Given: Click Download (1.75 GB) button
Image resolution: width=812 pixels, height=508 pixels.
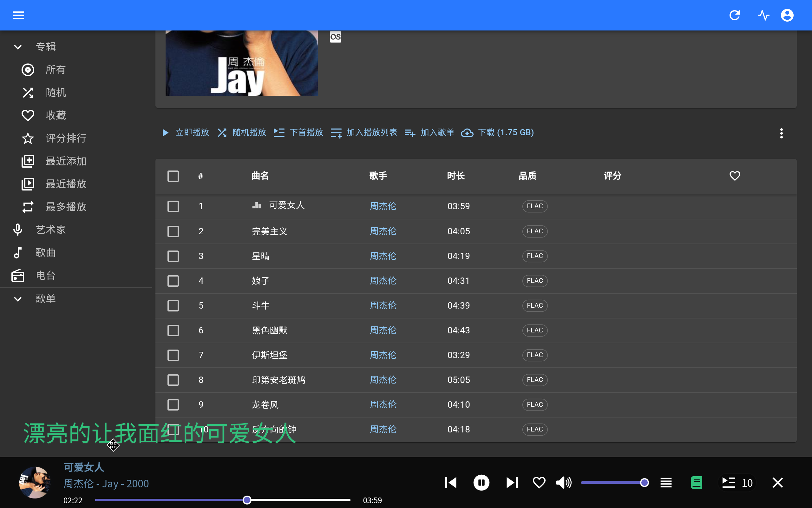Looking at the screenshot, I should [x=498, y=132].
